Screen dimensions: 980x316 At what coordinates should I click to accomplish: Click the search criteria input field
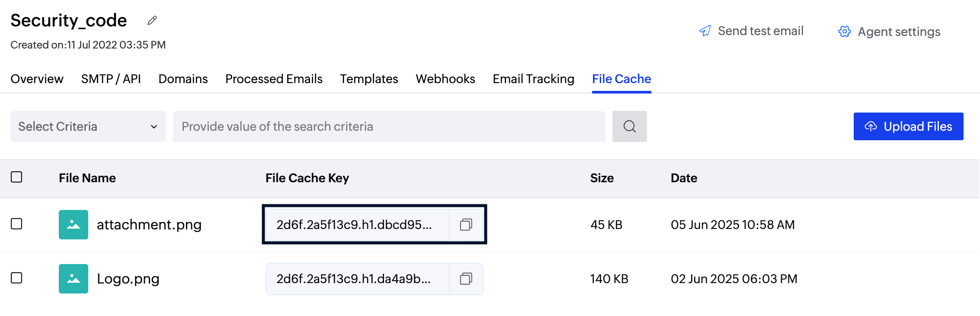(x=388, y=126)
